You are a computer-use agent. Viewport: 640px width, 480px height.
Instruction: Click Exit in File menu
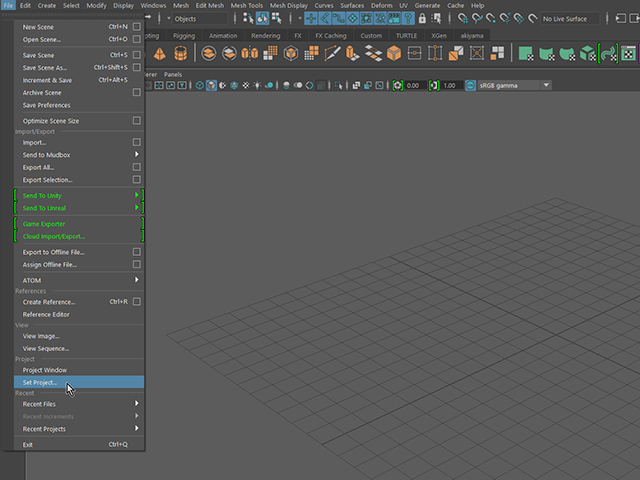coord(79,444)
